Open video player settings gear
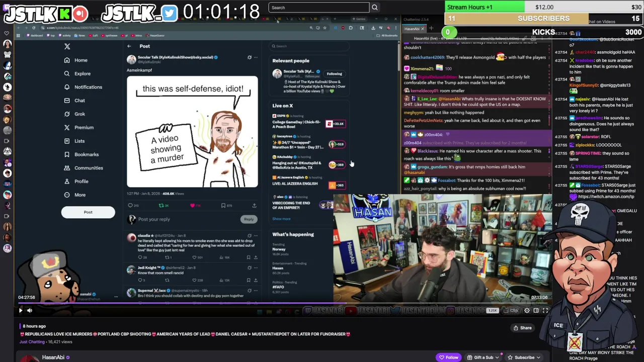This screenshot has height=362, width=644. pyautogui.click(x=527, y=310)
